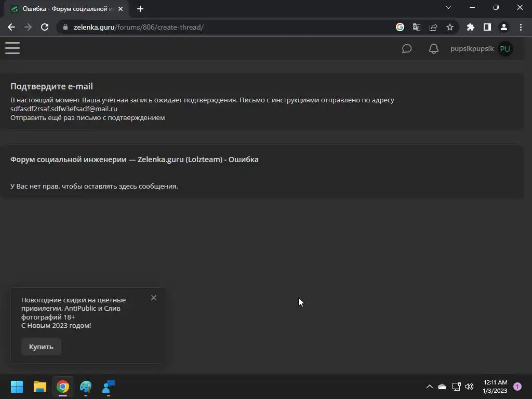Click the У Вас нет прав message
The width and height of the screenshot is (532, 399).
94,187
